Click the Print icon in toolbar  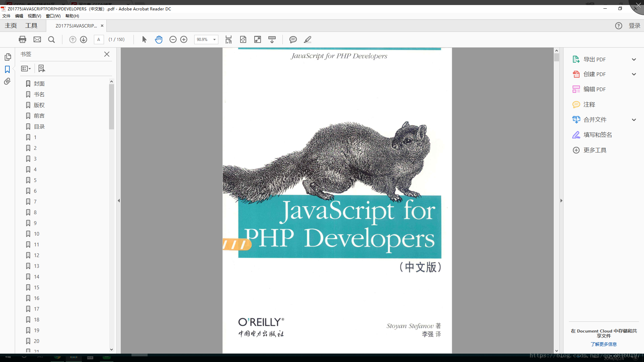click(22, 40)
